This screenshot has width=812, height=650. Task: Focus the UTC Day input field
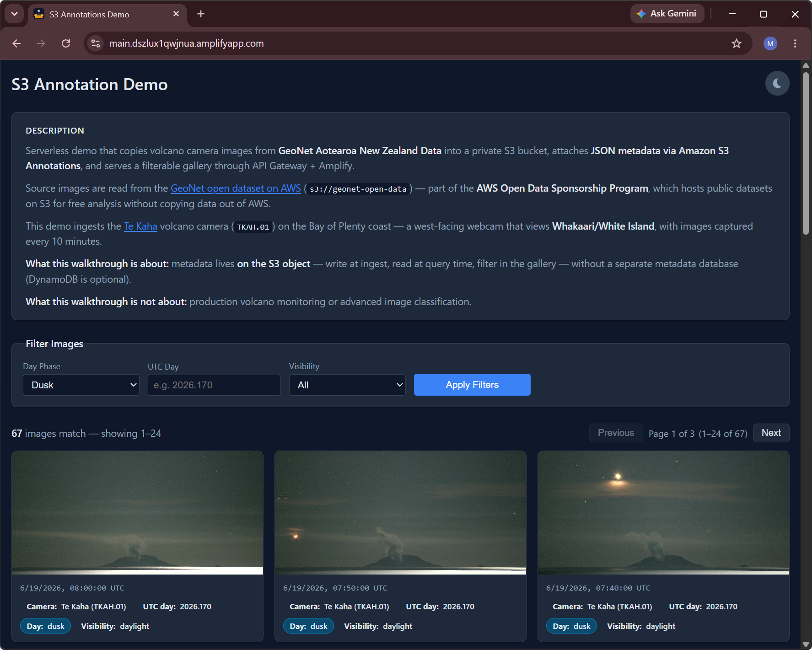coord(214,385)
